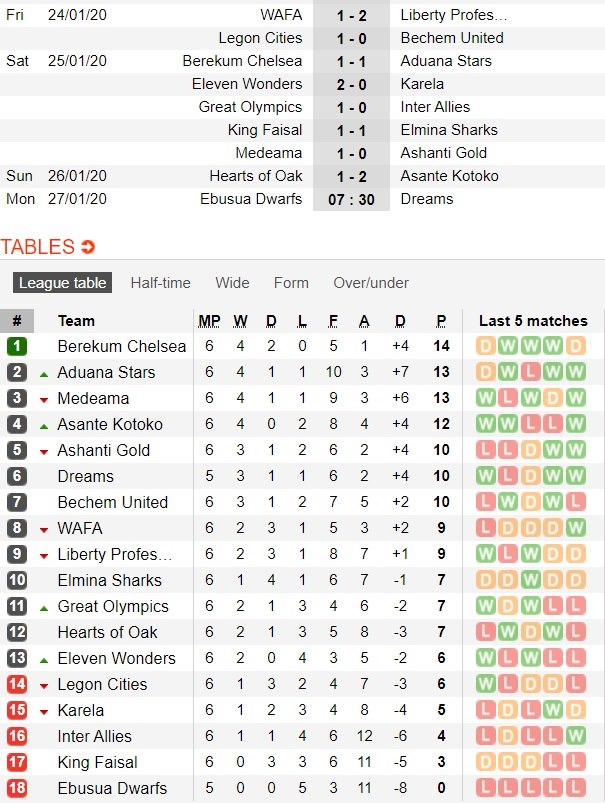Click the green up arrow beside Great Olympics
605x803 pixels.
[44, 607]
